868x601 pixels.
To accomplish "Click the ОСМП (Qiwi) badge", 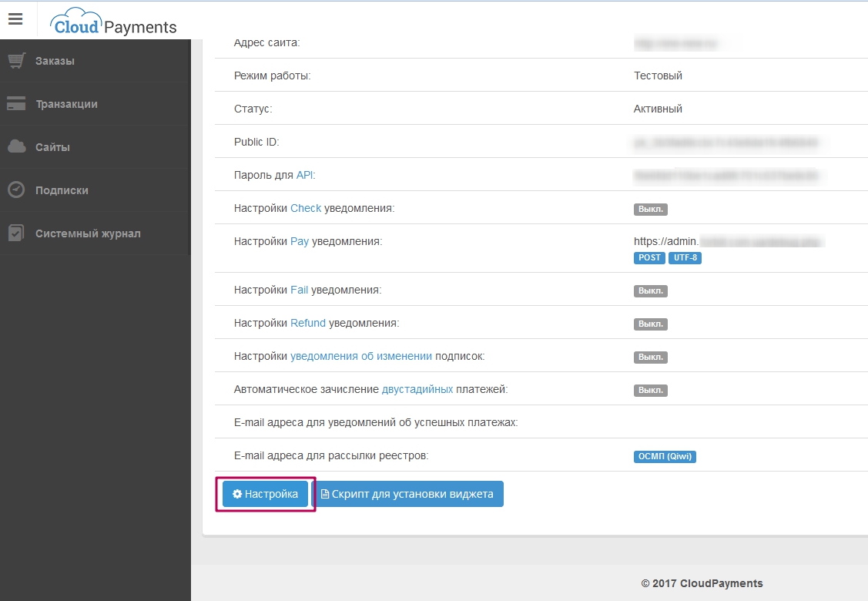I will click(x=664, y=456).
